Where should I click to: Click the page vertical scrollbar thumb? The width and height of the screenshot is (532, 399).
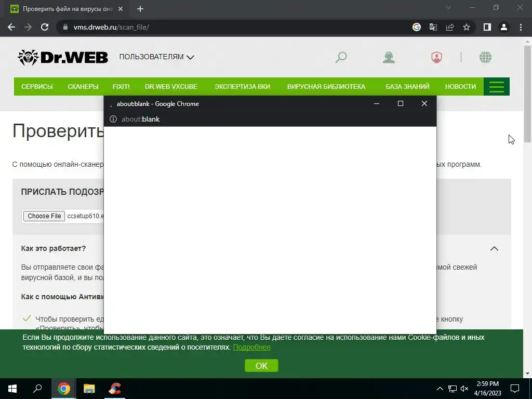click(x=528, y=94)
